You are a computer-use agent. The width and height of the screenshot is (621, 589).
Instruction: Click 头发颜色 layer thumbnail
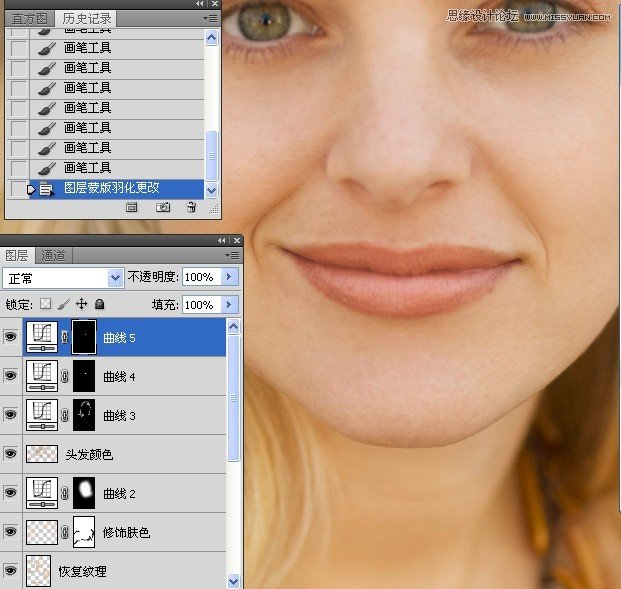click(42, 454)
